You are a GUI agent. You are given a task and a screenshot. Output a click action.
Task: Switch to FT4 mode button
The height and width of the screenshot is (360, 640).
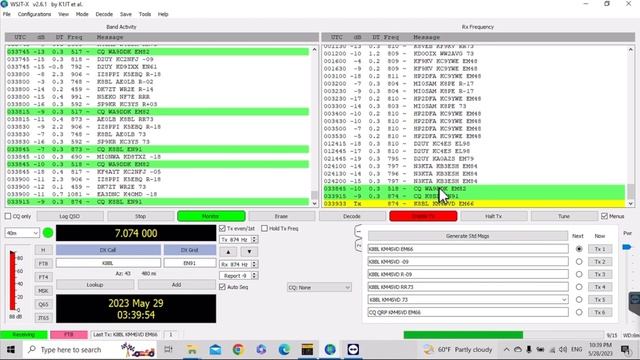click(x=43, y=277)
